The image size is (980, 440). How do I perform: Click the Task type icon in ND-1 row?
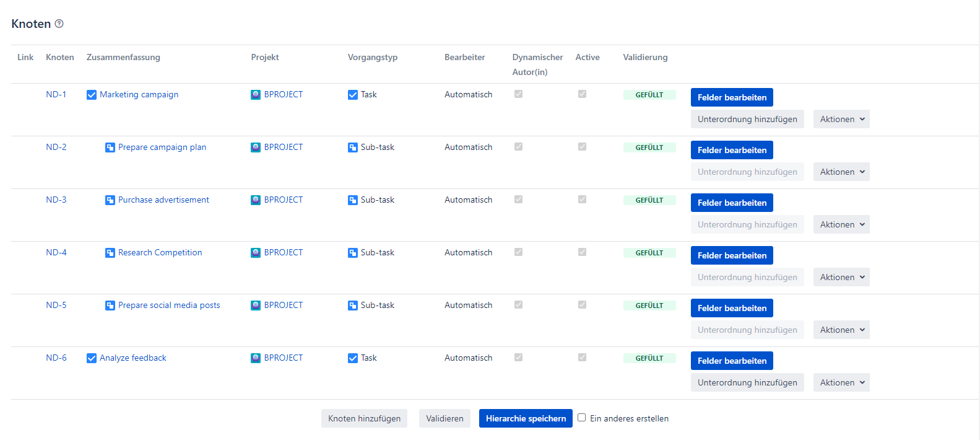click(x=353, y=95)
